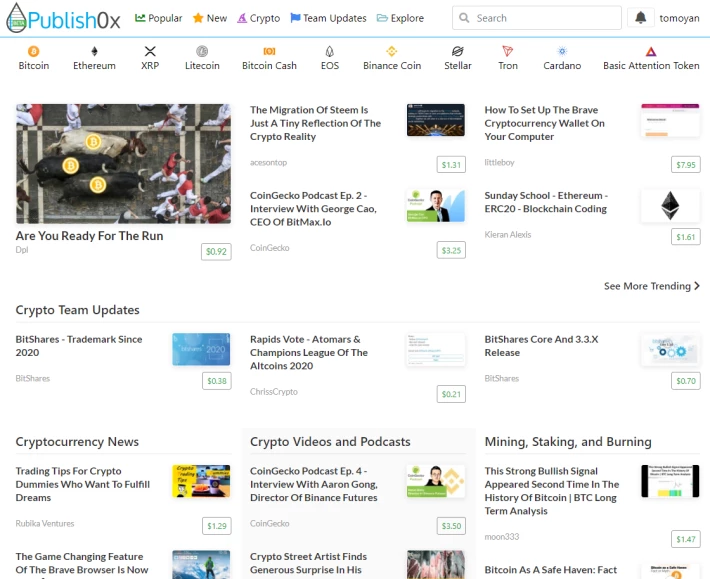Image resolution: width=710 pixels, height=579 pixels.
Task: Click the $1.31 tip button
Action: [451, 165]
